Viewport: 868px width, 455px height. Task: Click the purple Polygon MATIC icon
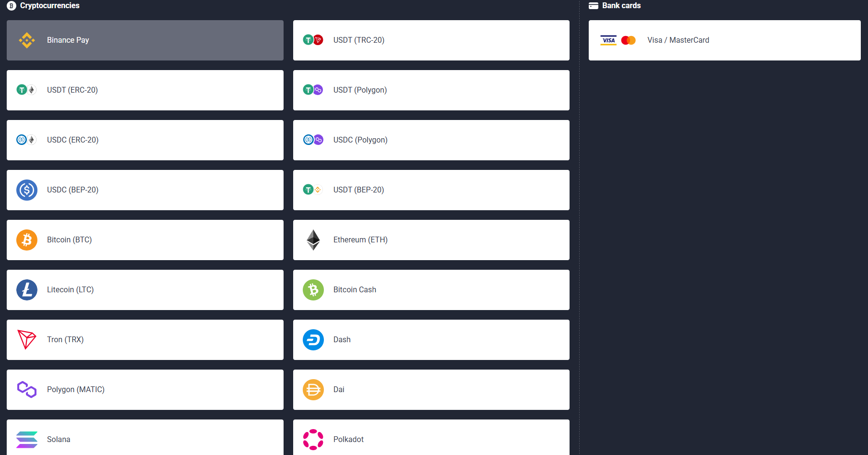click(x=27, y=389)
